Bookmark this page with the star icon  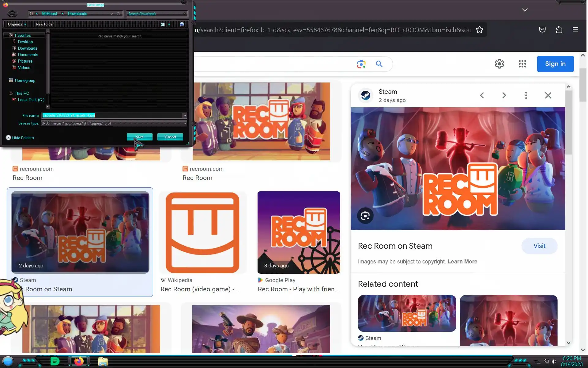[x=479, y=30]
